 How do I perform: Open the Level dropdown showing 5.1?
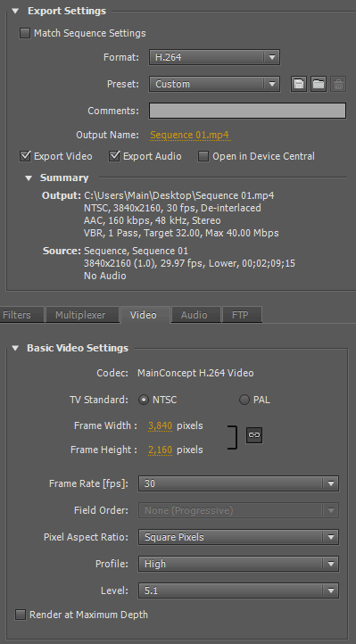pyautogui.click(x=238, y=590)
